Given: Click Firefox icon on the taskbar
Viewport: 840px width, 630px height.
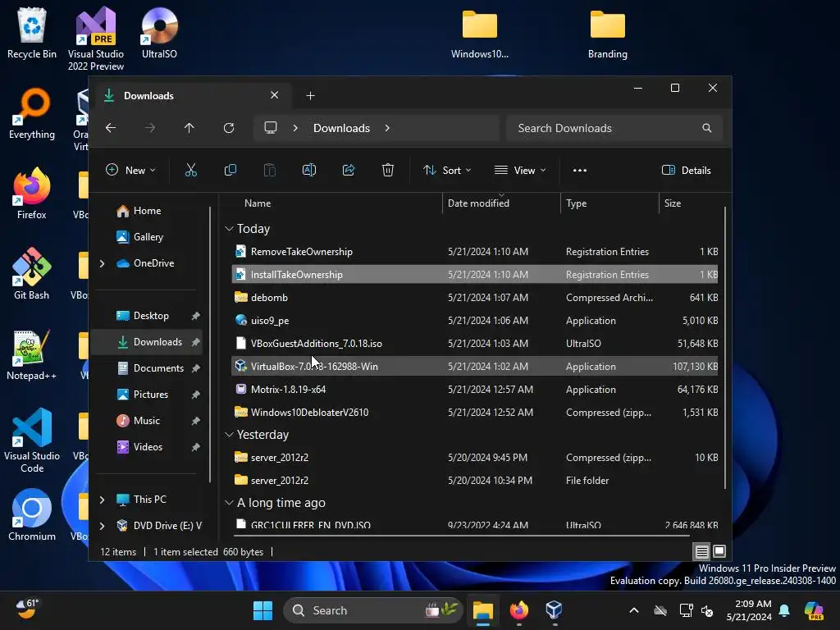Looking at the screenshot, I should [x=518, y=610].
